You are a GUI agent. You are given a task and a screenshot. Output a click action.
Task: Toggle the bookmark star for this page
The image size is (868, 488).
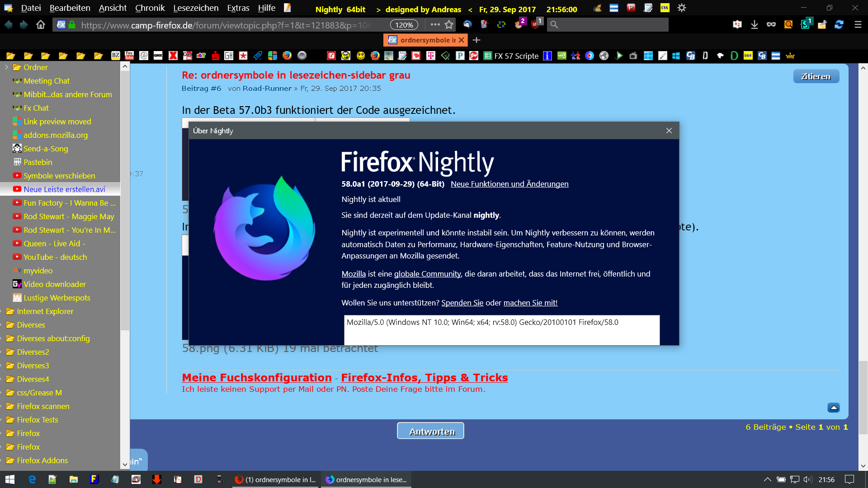[x=449, y=25]
